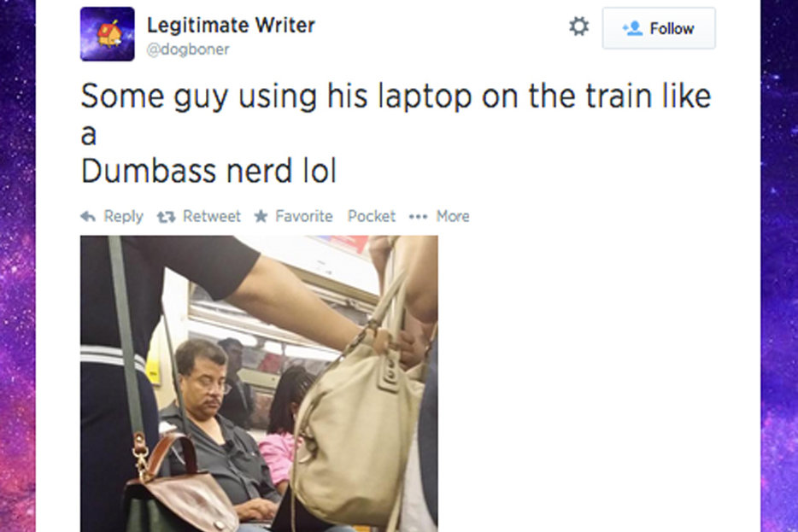
Task: Click the Retweet arrows icon
Action: 166,217
